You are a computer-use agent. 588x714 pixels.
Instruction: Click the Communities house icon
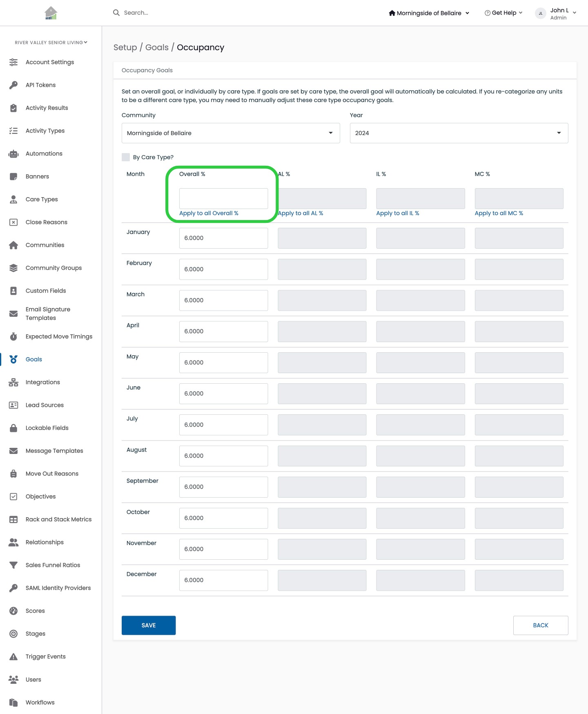coord(13,245)
